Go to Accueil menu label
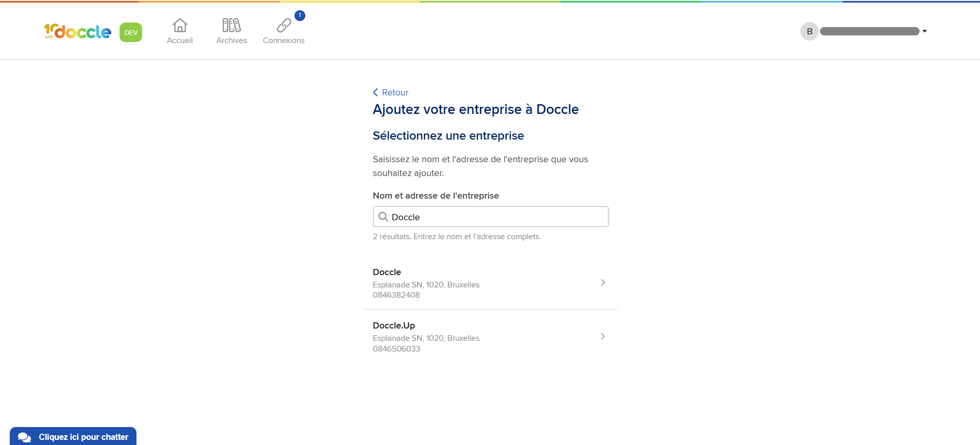The width and height of the screenshot is (980, 445). [180, 41]
